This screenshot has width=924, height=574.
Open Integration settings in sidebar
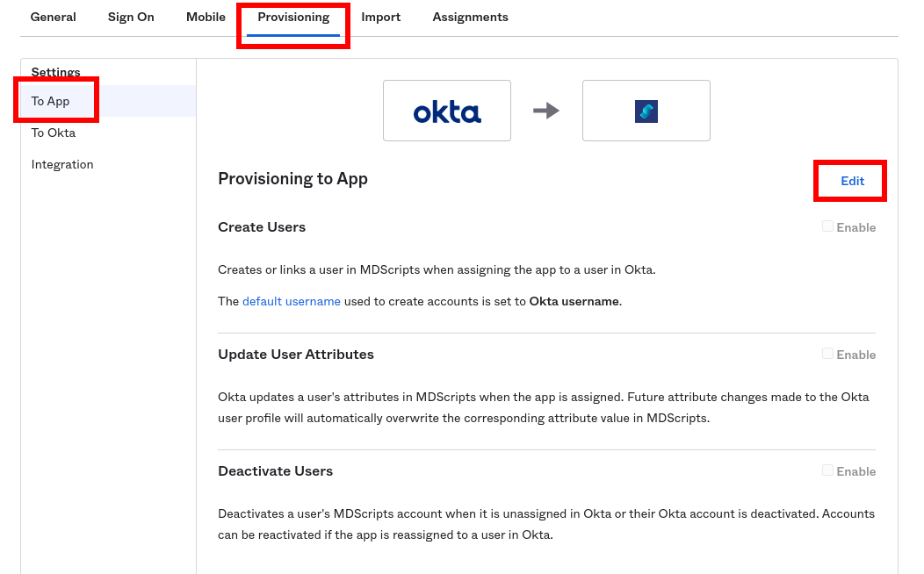62,165
